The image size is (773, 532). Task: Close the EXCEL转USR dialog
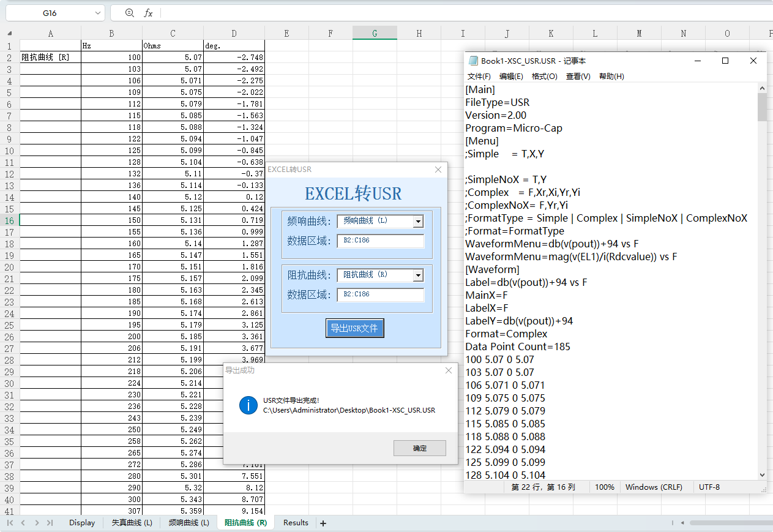[438, 170]
